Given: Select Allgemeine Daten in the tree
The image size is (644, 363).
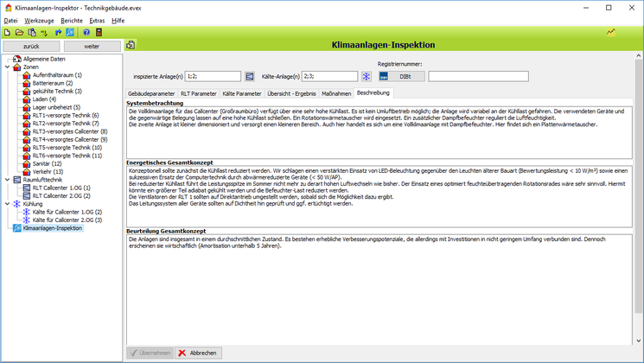Looking at the screenshot, I should [x=44, y=59].
